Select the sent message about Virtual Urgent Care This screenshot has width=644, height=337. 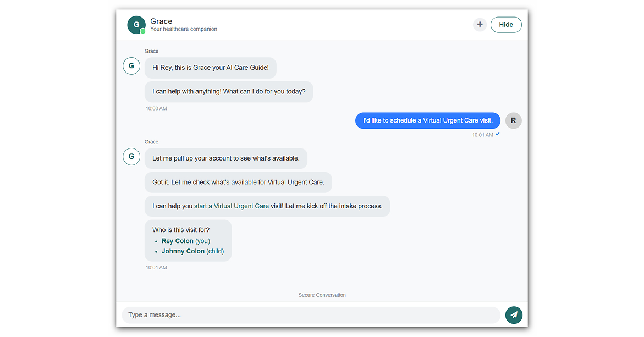point(427,121)
